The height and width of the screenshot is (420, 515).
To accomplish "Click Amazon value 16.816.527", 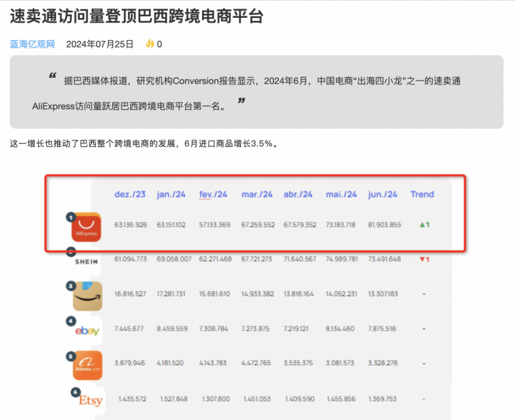I will pos(130,294).
